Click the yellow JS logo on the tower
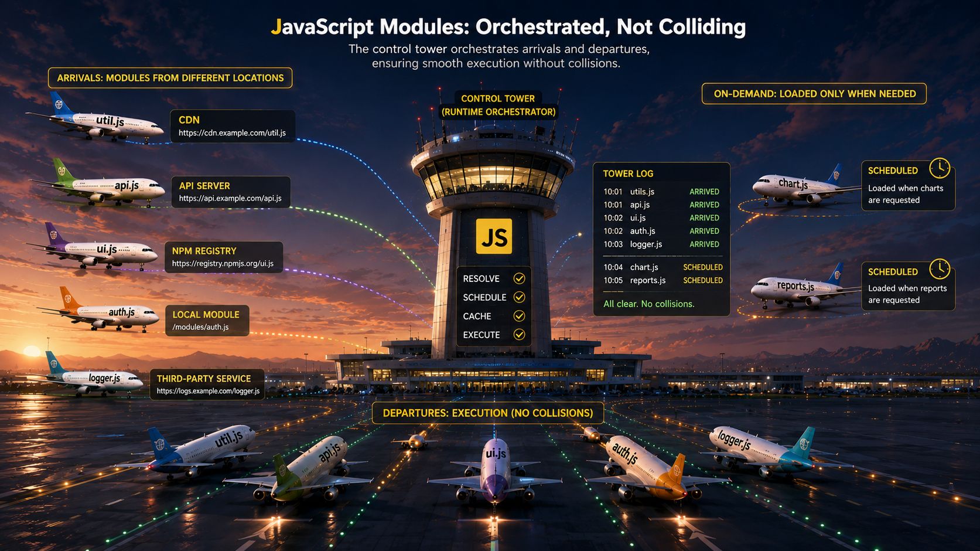The width and height of the screenshot is (980, 551). pyautogui.click(x=494, y=236)
